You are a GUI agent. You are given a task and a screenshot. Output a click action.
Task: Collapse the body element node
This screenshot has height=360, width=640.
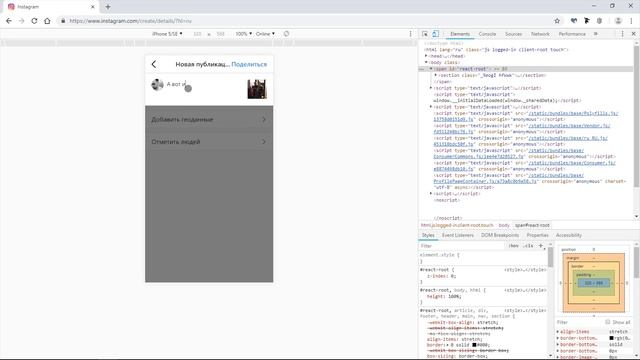pyautogui.click(x=426, y=62)
